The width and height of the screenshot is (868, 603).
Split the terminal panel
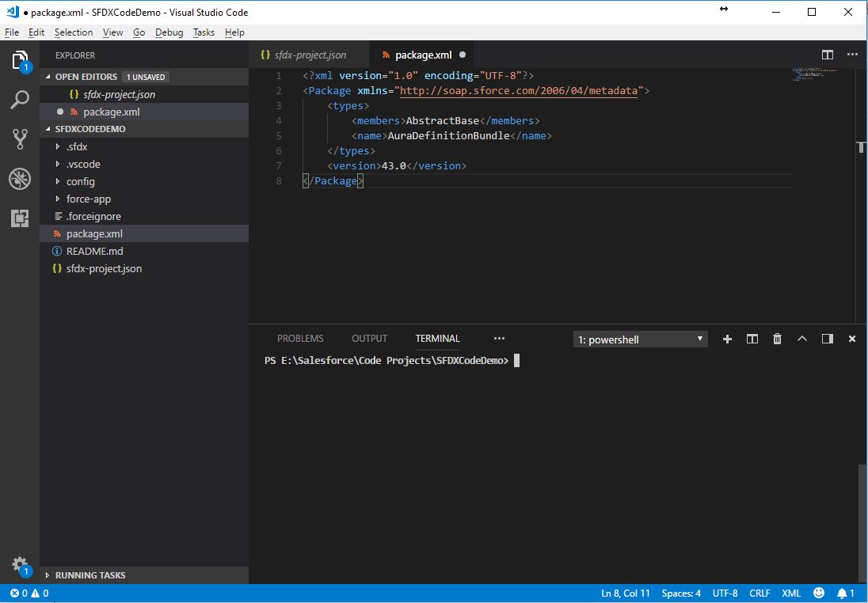pos(752,339)
